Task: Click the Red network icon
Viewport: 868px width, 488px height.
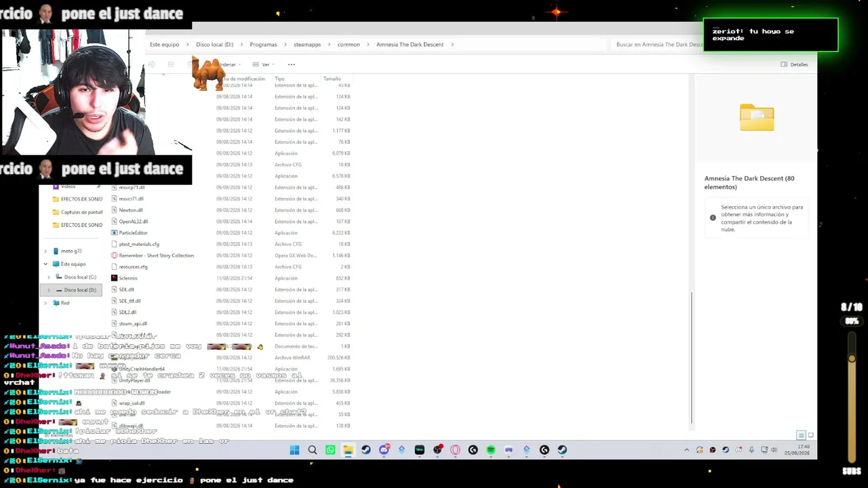Action: click(x=56, y=303)
